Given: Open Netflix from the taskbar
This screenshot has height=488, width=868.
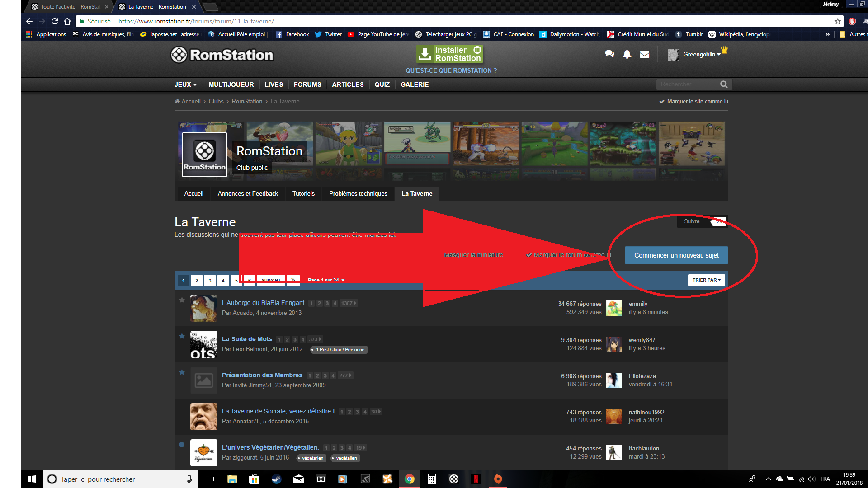Looking at the screenshot, I should (476, 479).
